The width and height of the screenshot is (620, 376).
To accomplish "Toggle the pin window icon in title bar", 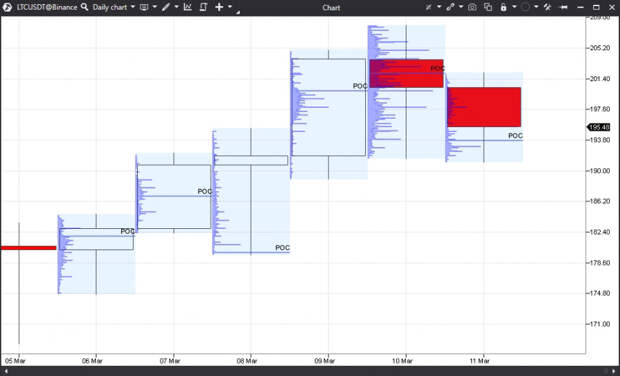I will (x=564, y=7).
